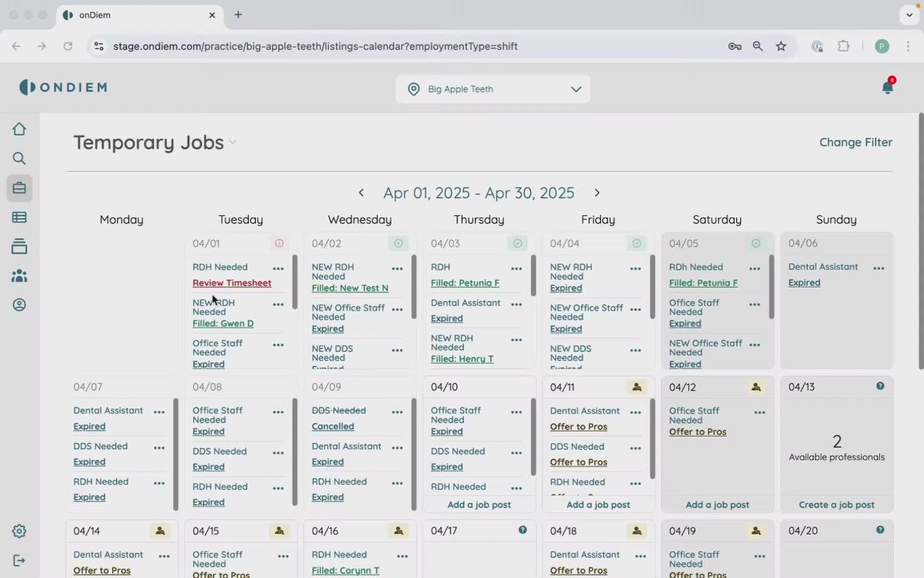Open options menu for 04/06 Dental Assistant

click(x=878, y=268)
